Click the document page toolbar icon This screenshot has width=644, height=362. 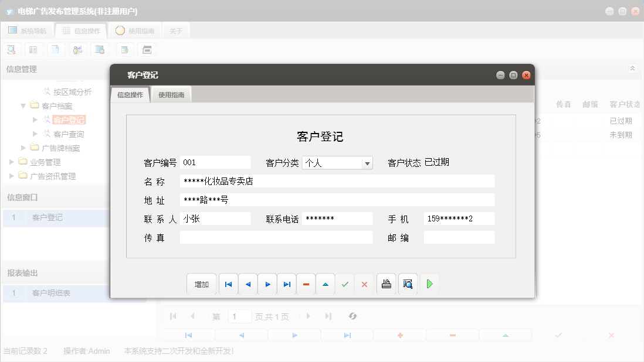56,49
